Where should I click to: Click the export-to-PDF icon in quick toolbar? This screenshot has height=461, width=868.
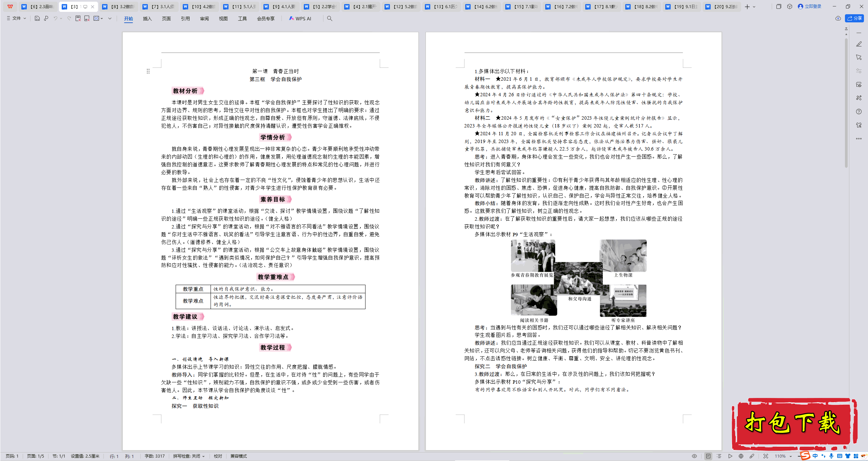click(78, 18)
